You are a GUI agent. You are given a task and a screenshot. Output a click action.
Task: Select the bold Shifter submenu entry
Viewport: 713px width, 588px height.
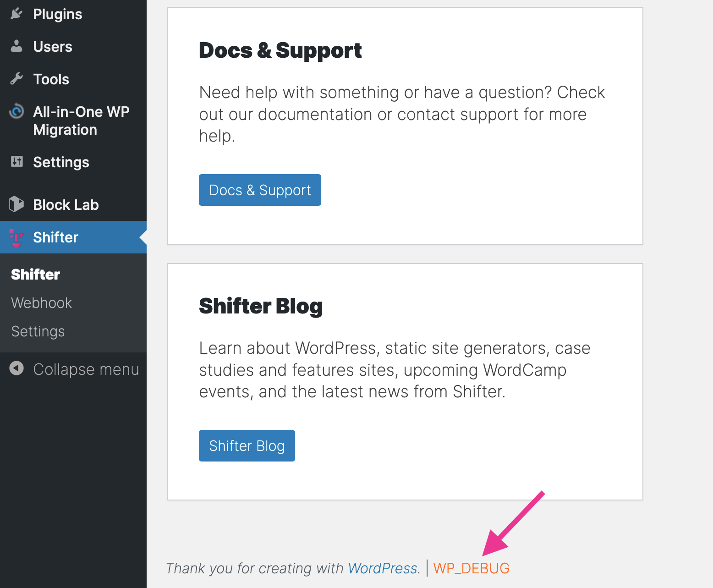[35, 275]
